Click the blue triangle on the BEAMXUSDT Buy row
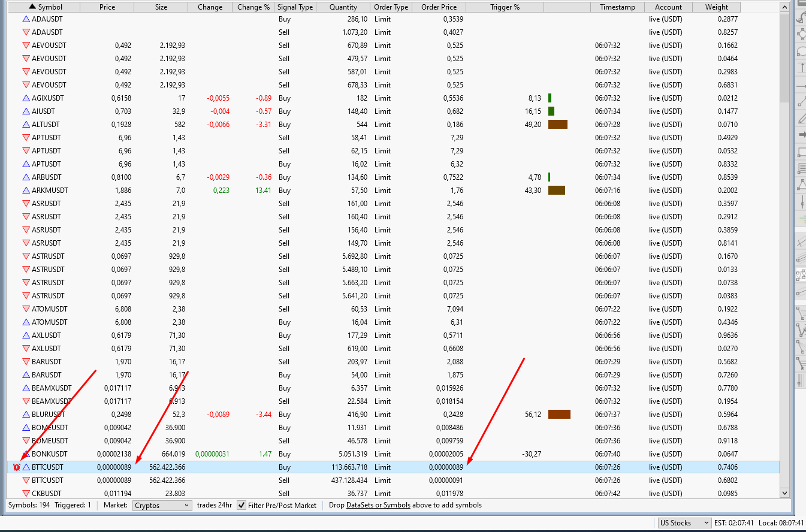Image resolution: width=806 pixels, height=532 pixels. pyautogui.click(x=26, y=388)
